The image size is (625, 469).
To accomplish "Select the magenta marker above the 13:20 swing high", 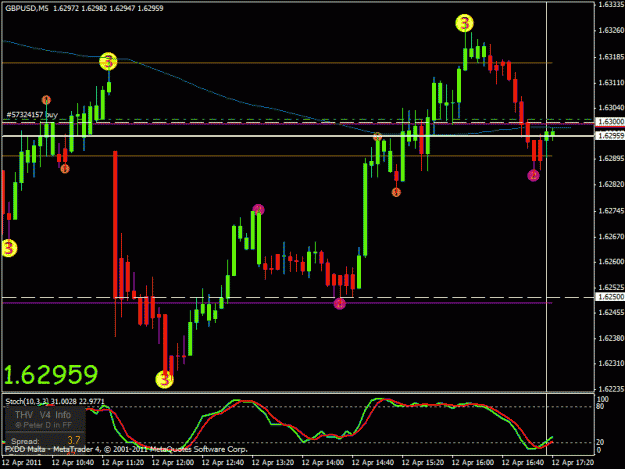I will click(258, 210).
